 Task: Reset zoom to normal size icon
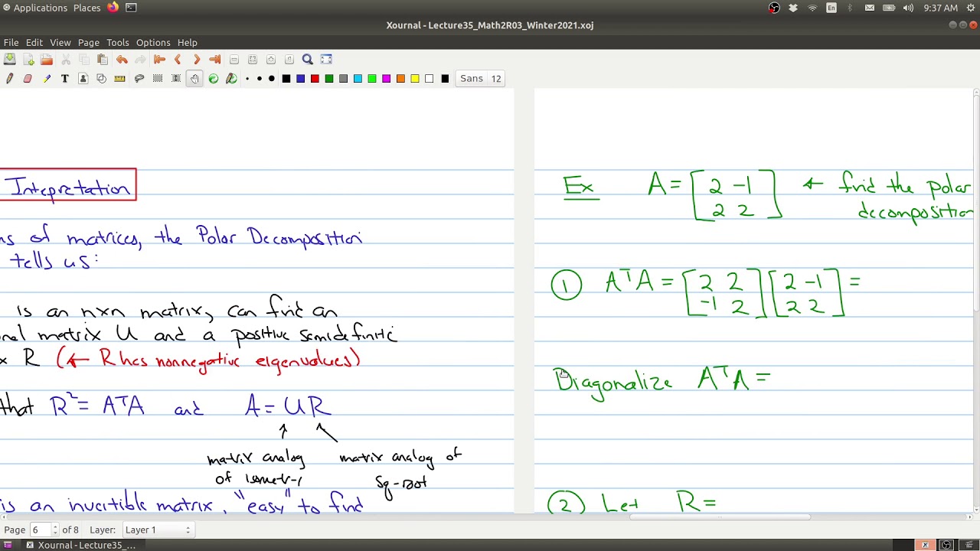[289, 60]
